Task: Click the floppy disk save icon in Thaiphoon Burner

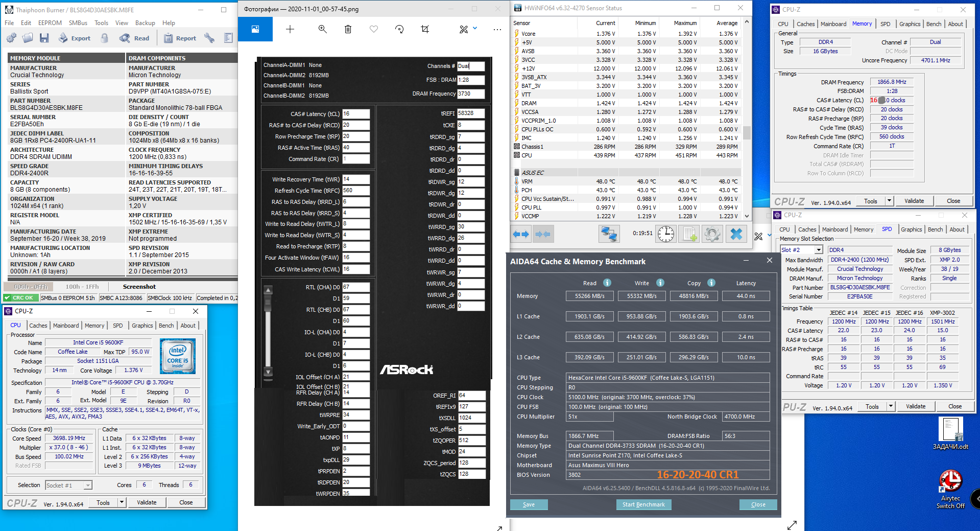Action: pyautogui.click(x=44, y=38)
